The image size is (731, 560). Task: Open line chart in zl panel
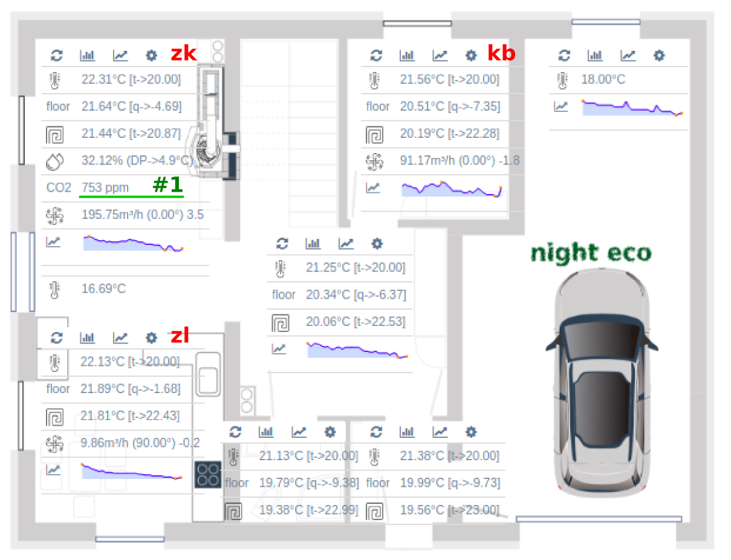tap(120, 337)
